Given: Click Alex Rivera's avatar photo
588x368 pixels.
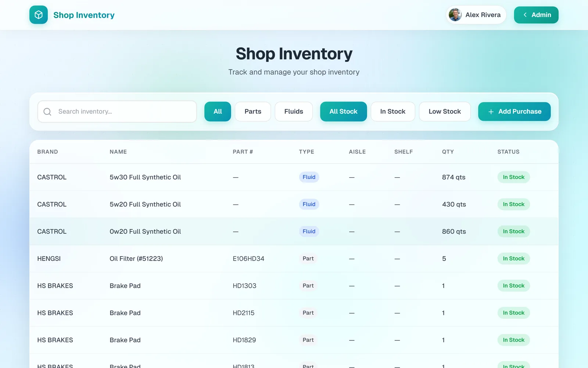Looking at the screenshot, I should click(x=455, y=15).
